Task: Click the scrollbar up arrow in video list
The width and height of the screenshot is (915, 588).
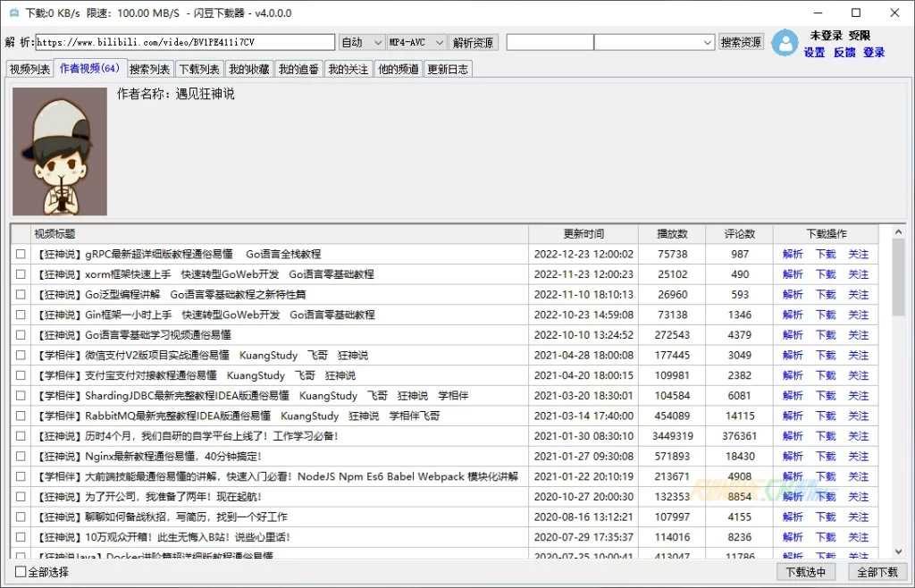Action: (897, 234)
